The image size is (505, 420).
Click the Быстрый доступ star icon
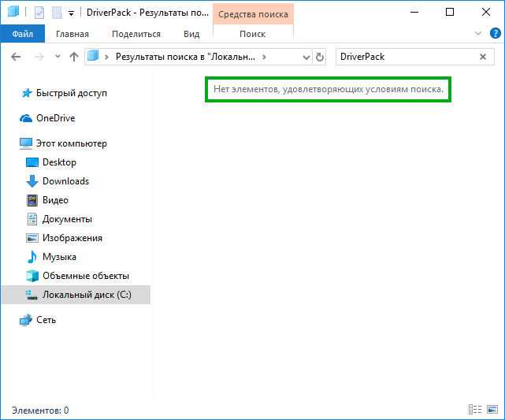[x=27, y=93]
